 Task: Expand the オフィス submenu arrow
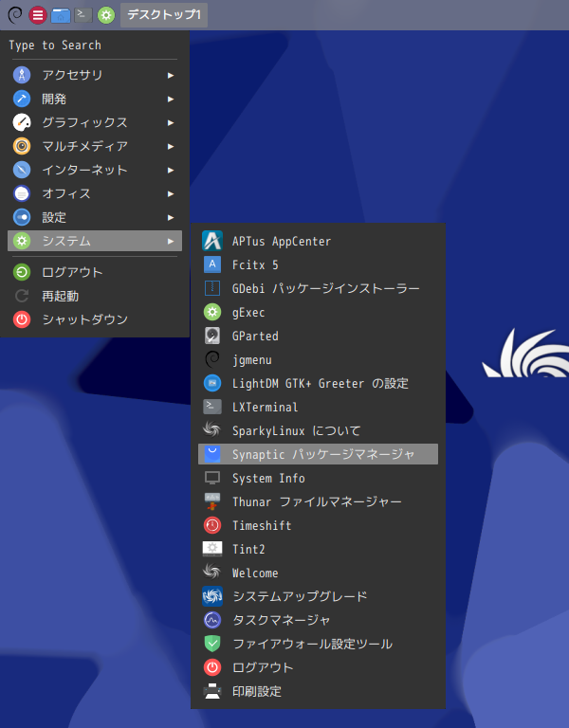click(x=171, y=193)
